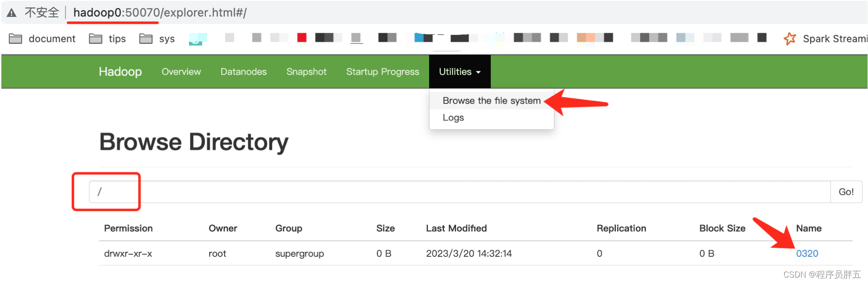Select Logs from Utilities menu

pyautogui.click(x=453, y=118)
